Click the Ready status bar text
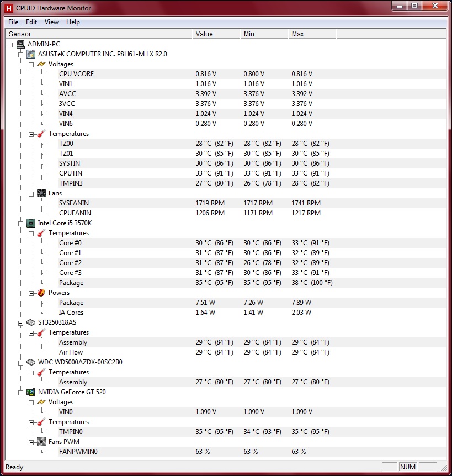 tap(14, 467)
